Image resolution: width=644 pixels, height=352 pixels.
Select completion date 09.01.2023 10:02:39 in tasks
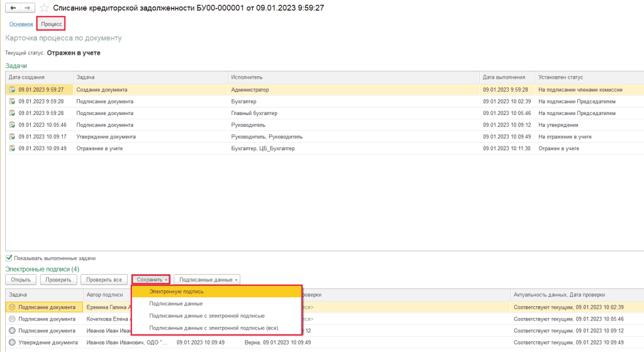[508, 101]
